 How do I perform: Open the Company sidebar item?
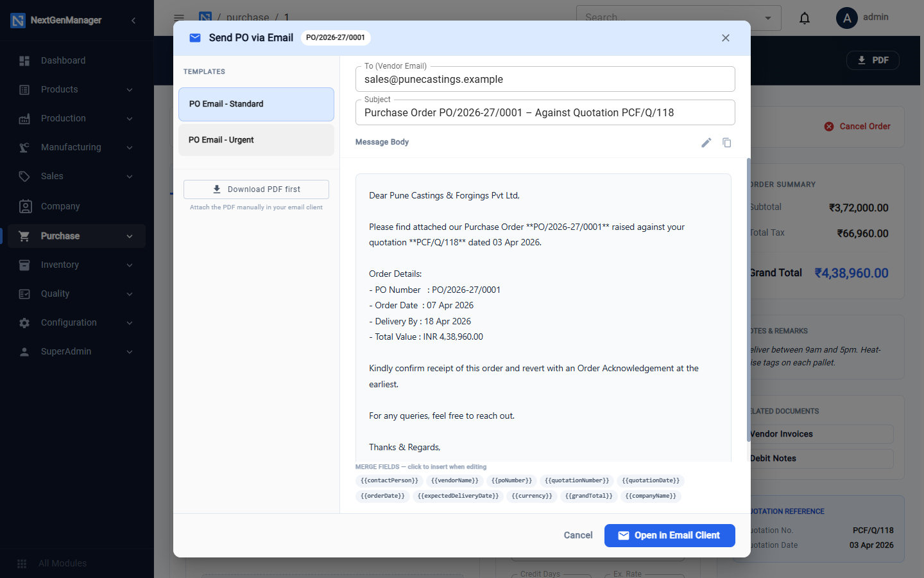click(77, 206)
